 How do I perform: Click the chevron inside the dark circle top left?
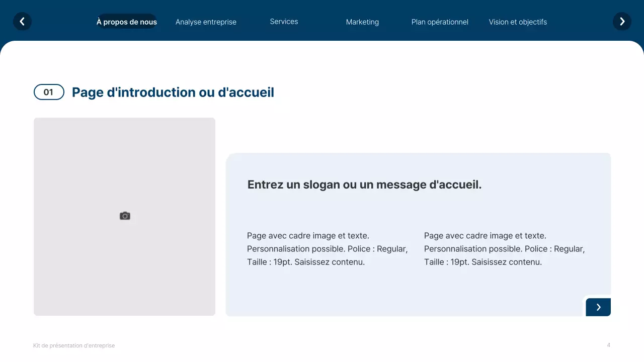[22, 22]
